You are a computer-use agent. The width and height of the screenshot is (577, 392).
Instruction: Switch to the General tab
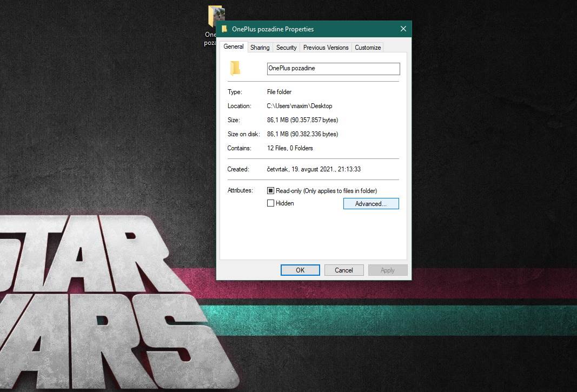[x=234, y=47]
